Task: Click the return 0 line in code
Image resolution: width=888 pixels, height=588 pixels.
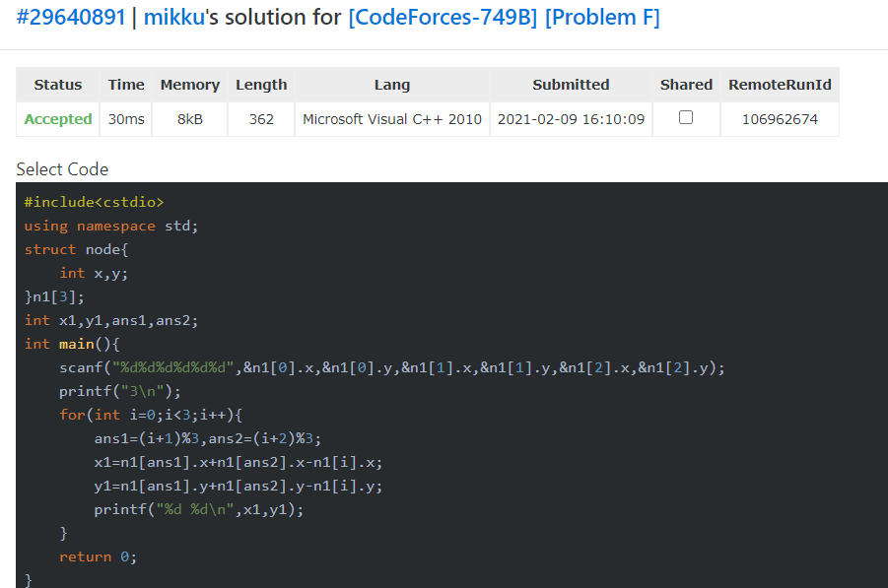Action: (x=98, y=556)
